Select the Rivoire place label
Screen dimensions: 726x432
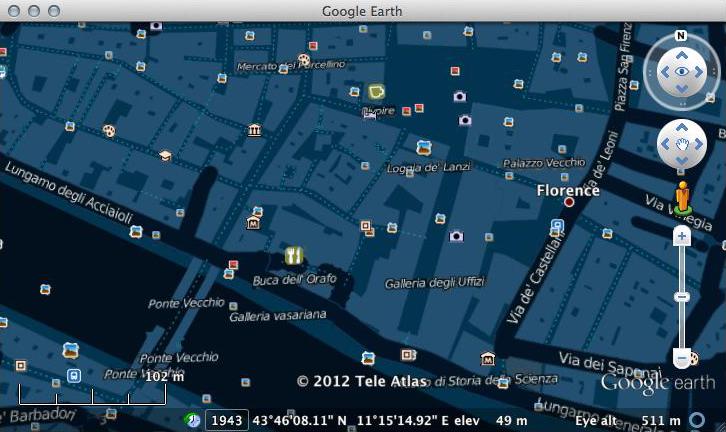click(378, 111)
